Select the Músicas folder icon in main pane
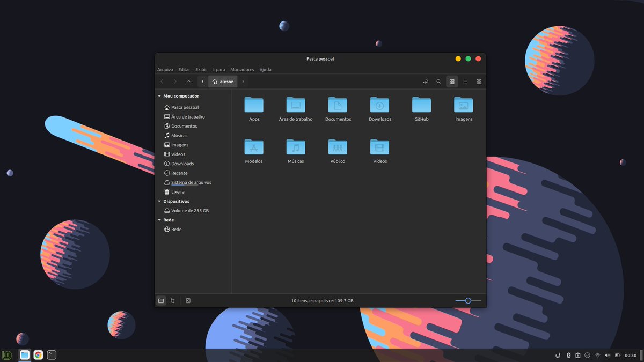Image resolution: width=644 pixels, height=362 pixels. click(296, 147)
